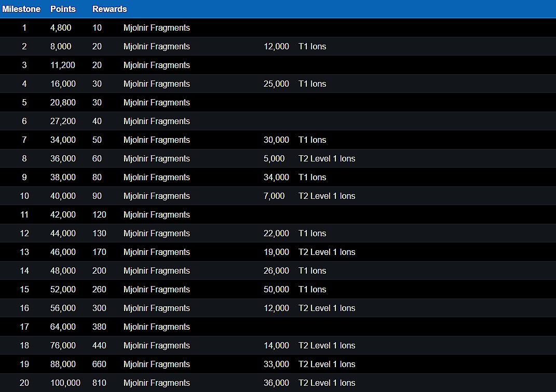556x392 pixels.
Task: Select the 34,000 T1 Ions amount
Action: [x=276, y=177]
